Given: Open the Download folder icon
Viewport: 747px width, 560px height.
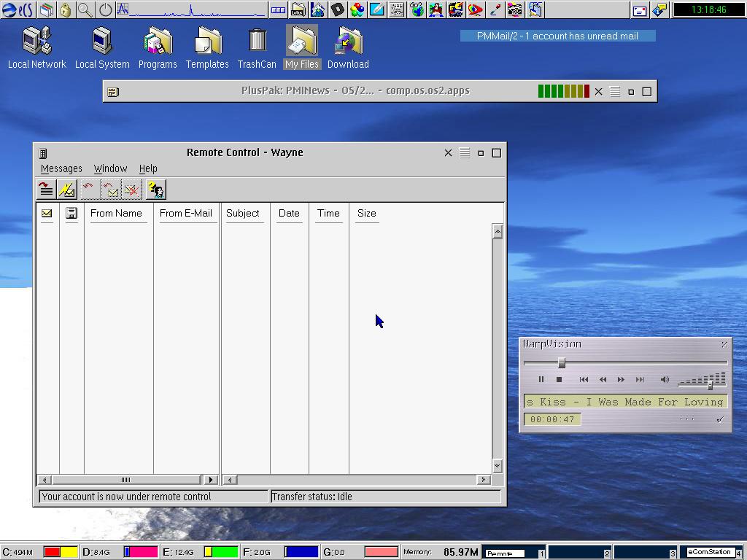Looking at the screenshot, I should click(x=348, y=48).
